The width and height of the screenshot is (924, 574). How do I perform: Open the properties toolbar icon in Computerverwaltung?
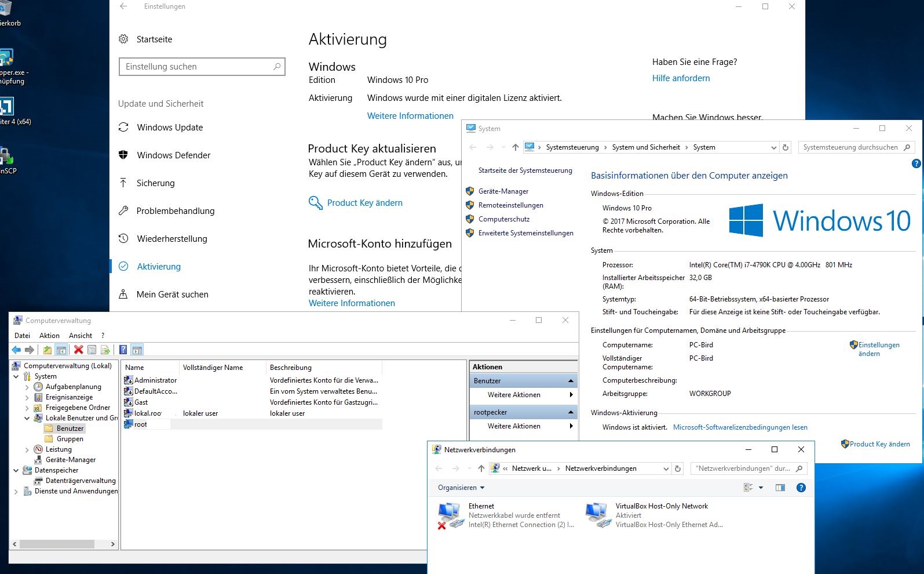(92, 350)
